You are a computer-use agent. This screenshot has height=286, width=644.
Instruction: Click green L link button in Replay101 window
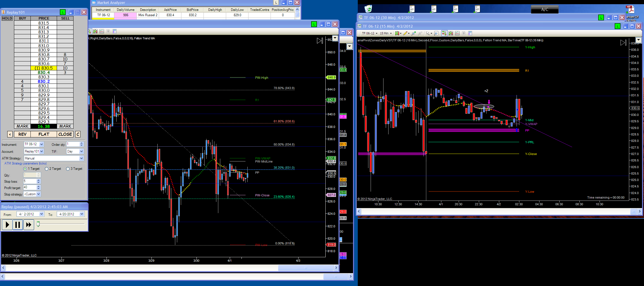[63, 12]
